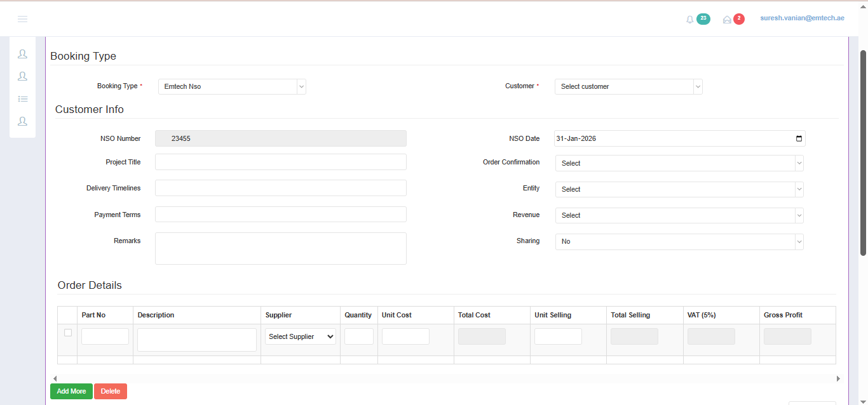Click the hamburger menu icon
The image size is (868, 405).
coord(22,19)
